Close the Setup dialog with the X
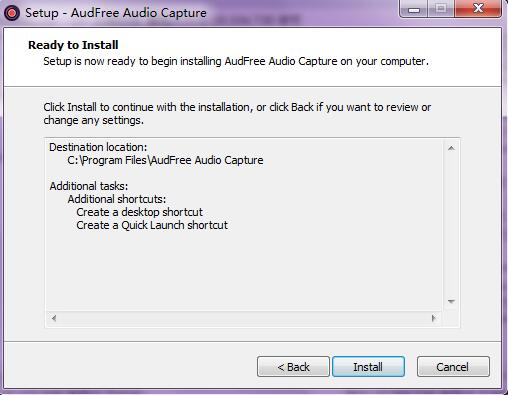Viewport: 508px width, 395px height. [478, 9]
